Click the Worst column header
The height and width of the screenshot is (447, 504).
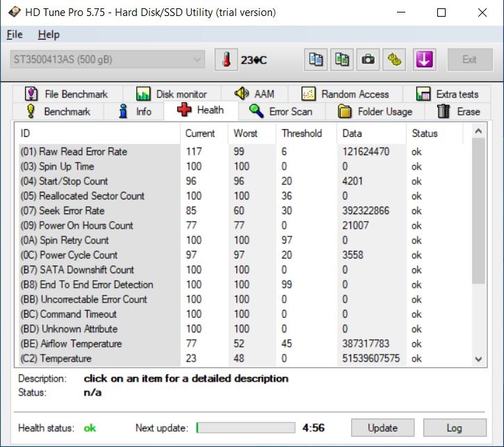(252, 133)
